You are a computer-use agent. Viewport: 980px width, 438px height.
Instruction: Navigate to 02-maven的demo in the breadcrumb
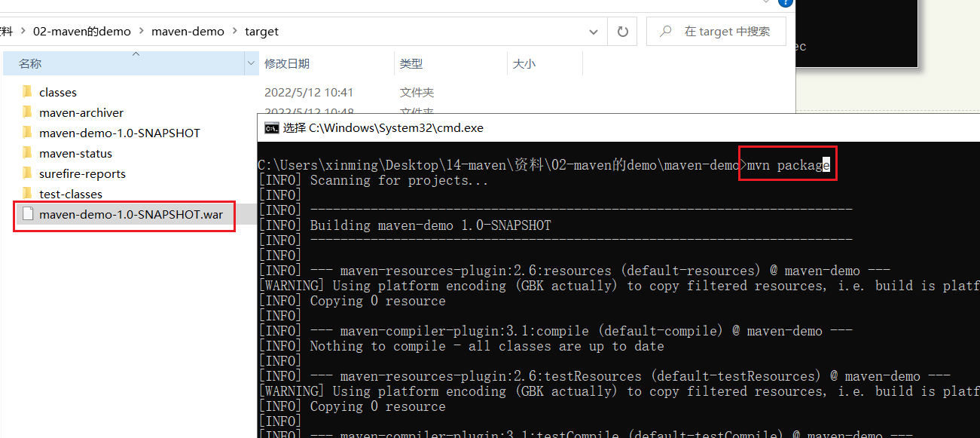[x=81, y=31]
